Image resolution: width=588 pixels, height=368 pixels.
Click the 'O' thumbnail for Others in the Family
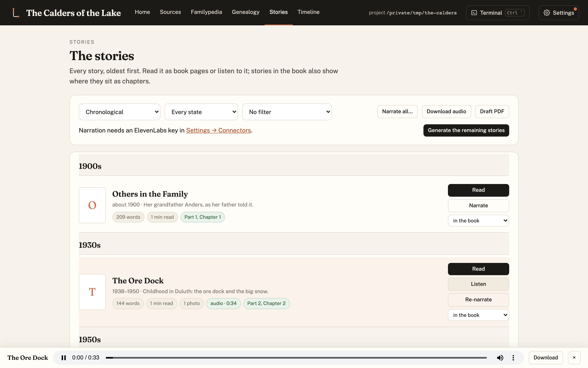(92, 205)
